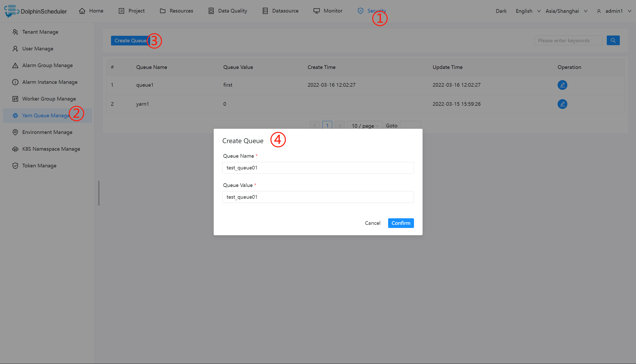
Task: Click the edit pencil icon for queue1
Action: (562, 85)
